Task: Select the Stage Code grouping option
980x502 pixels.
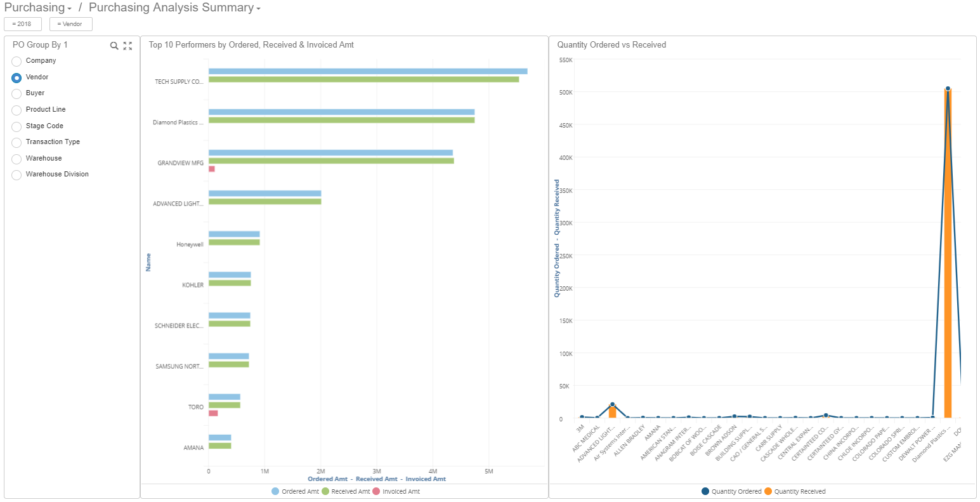Action: 16,126
